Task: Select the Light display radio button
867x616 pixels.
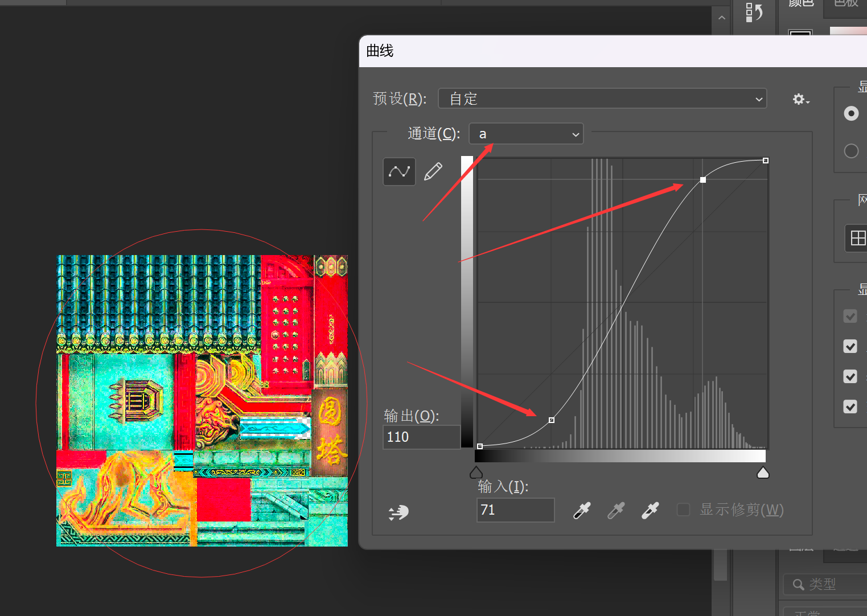Action: pos(851,113)
